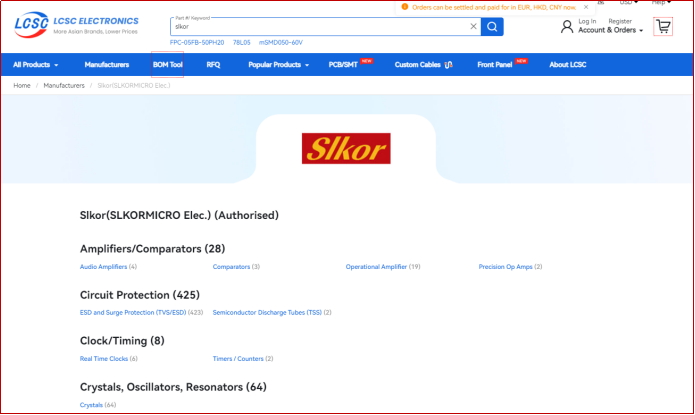Image resolution: width=695 pixels, height=415 pixels.
Task: Go to the RFQ page
Action: pos(213,65)
